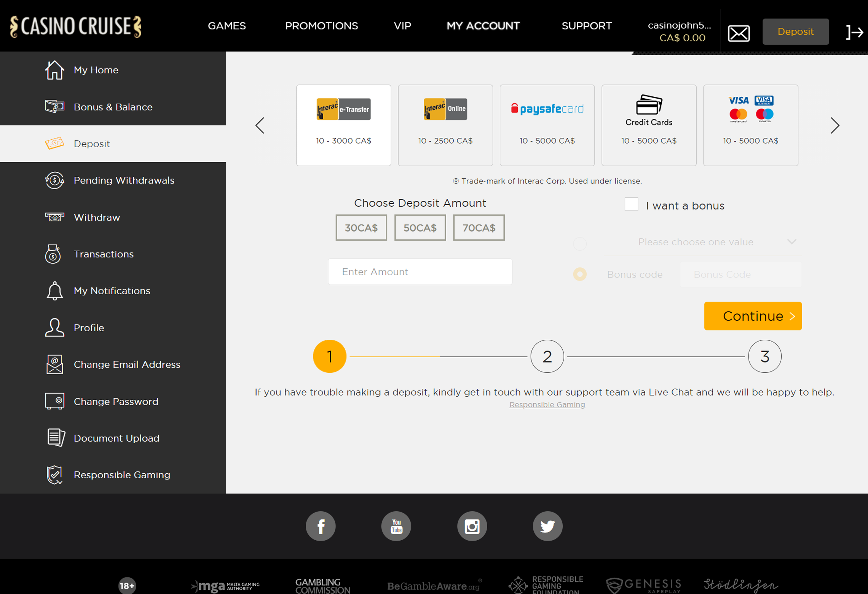Show next payment methods with right arrow
Image resolution: width=868 pixels, height=594 pixels.
pyautogui.click(x=835, y=125)
